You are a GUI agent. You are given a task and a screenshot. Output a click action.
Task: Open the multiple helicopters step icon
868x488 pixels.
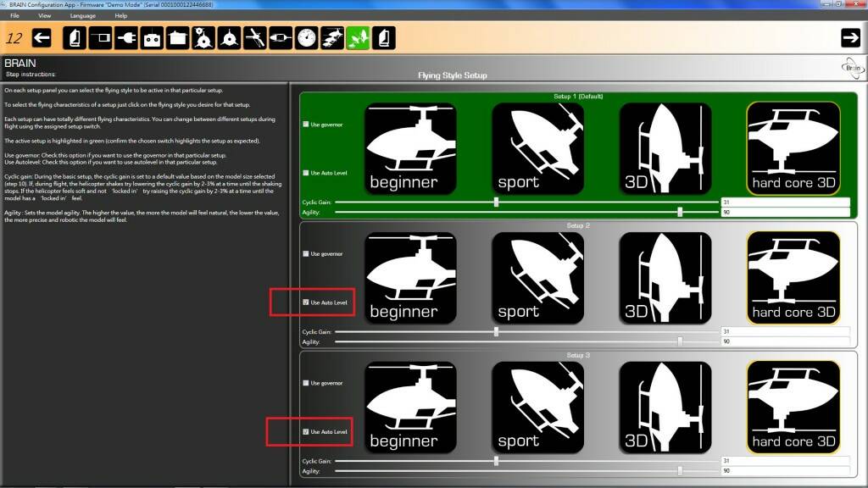point(332,38)
